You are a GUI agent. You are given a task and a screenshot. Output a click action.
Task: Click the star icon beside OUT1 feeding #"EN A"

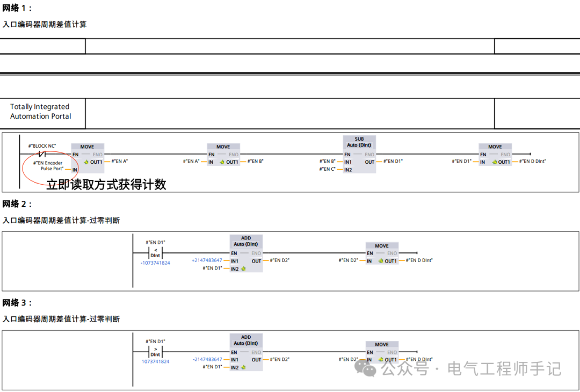[86, 162]
